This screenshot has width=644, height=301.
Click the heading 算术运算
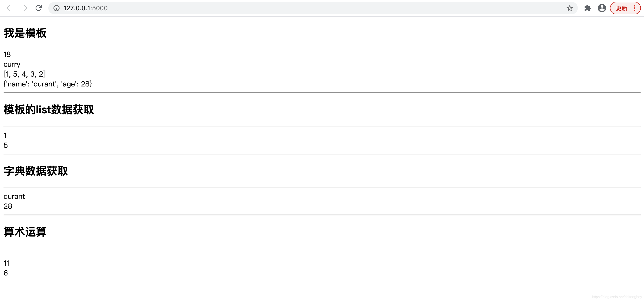pos(25,232)
